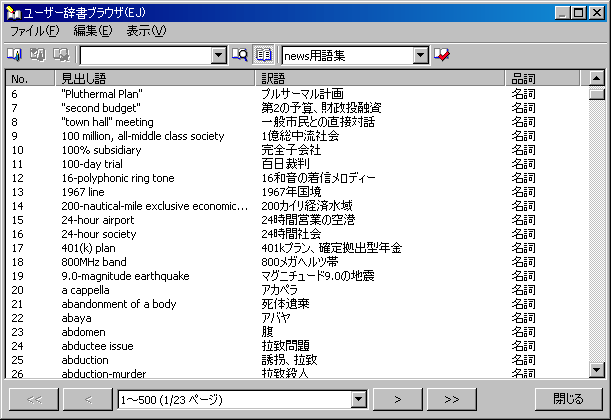Maximize the ユーザー辞書ブラウザ window
611x420 pixels.
coord(579,13)
